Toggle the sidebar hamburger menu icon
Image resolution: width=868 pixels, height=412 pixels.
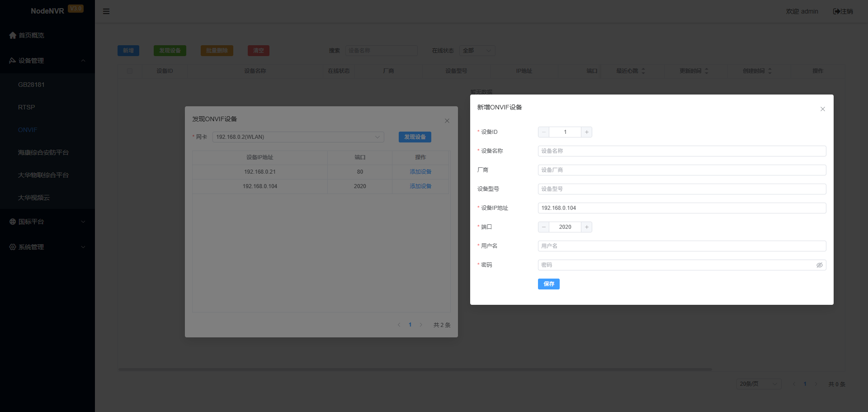(106, 11)
